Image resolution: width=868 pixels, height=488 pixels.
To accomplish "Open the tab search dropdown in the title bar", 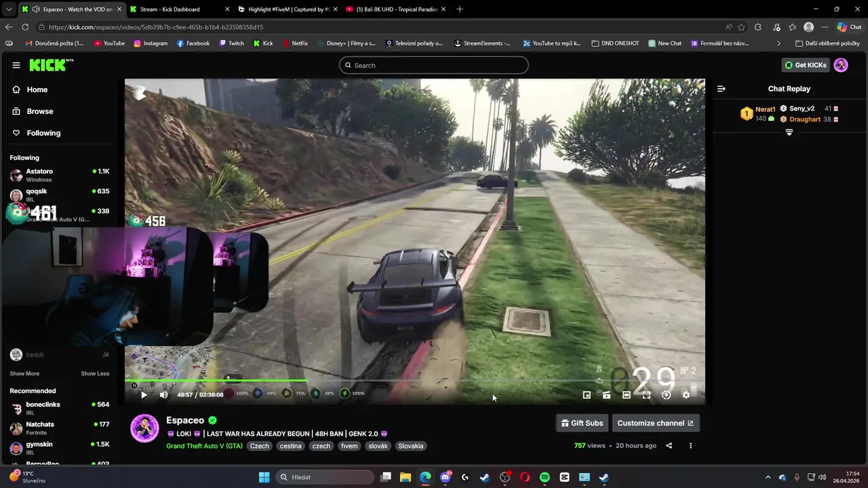I will point(9,9).
